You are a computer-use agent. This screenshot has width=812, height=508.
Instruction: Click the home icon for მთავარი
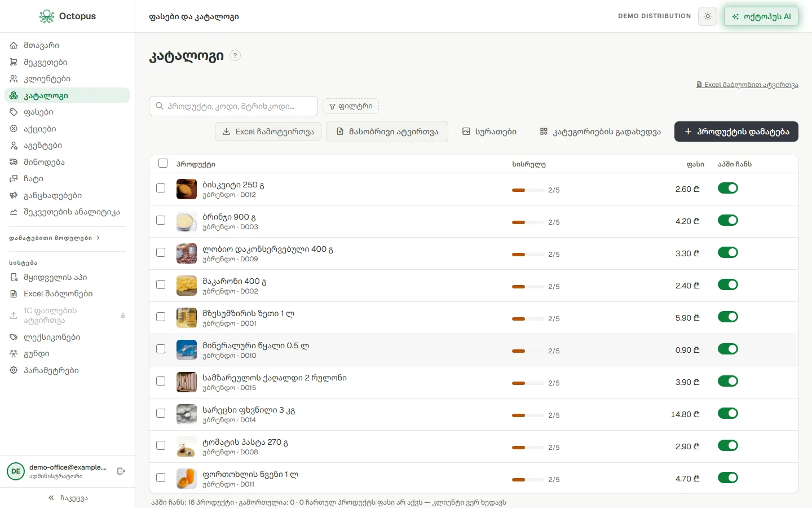[14, 46]
